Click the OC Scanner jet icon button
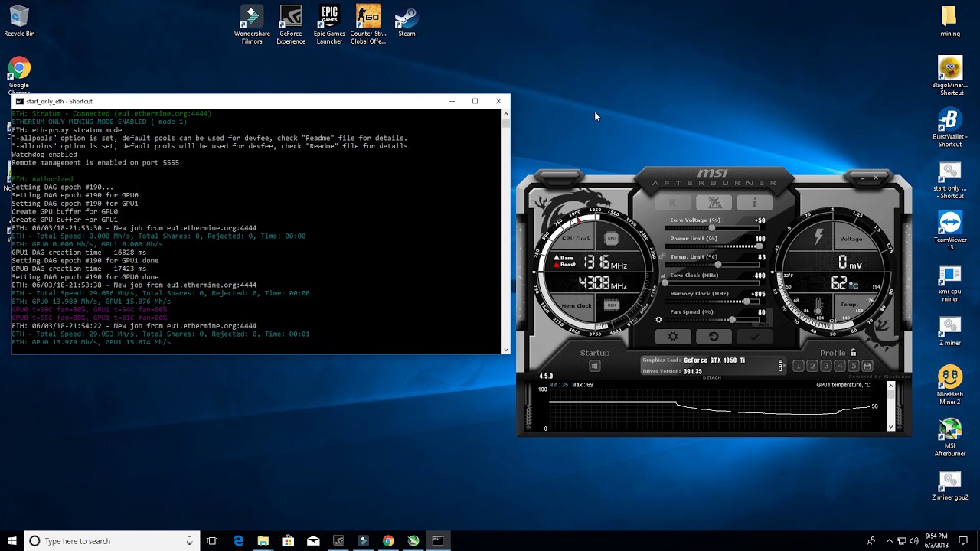 pyautogui.click(x=714, y=203)
